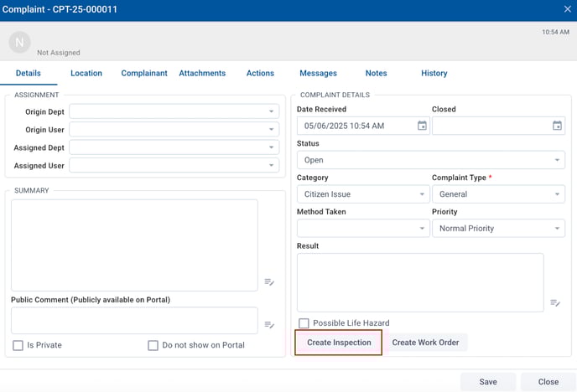Enable the Is Private checkbox
The height and width of the screenshot is (392, 577).
tap(18, 345)
